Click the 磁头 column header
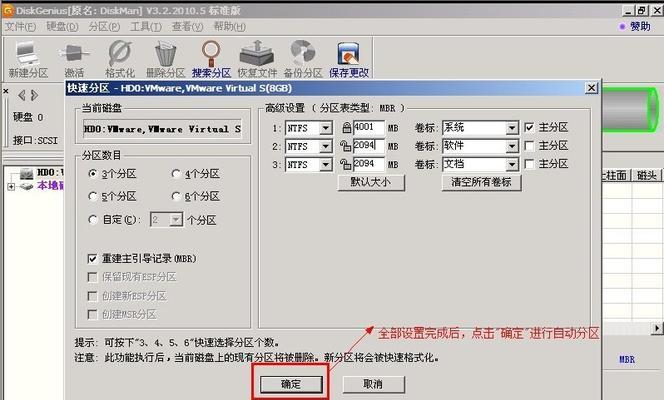The width and height of the screenshot is (664, 400). click(x=647, y=175)
